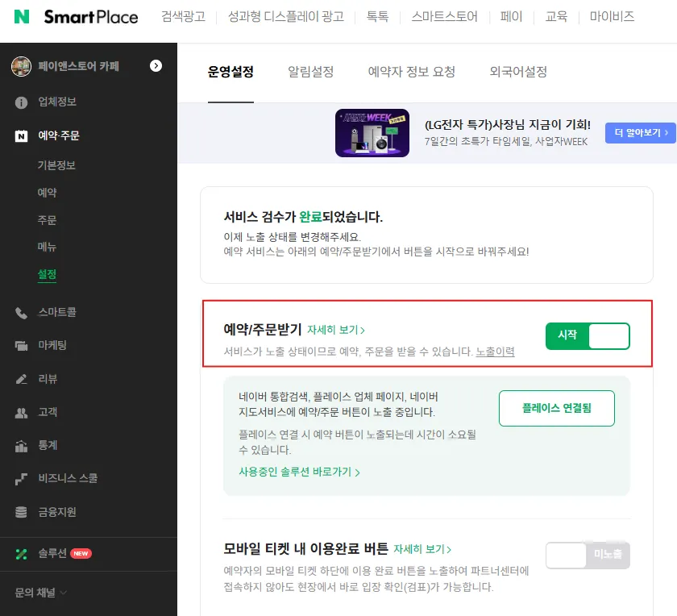
Task: Open 업체정보 in the sidebar
Action: 57,102
